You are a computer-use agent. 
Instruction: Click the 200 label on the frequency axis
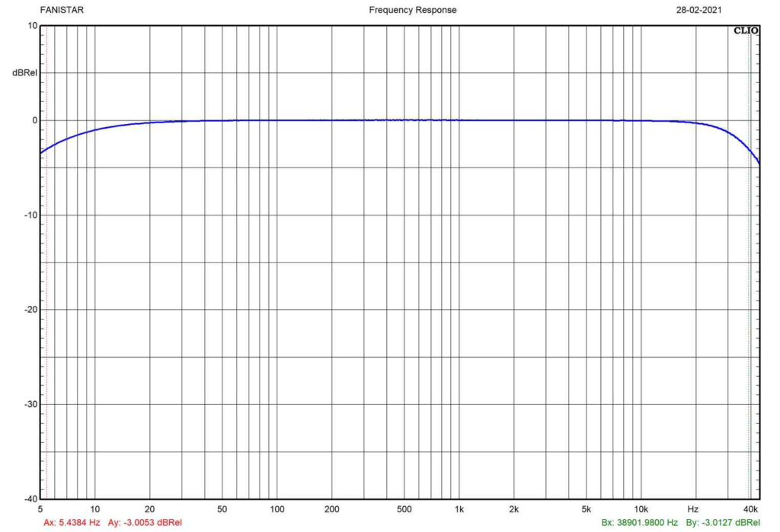coord(332,509)
